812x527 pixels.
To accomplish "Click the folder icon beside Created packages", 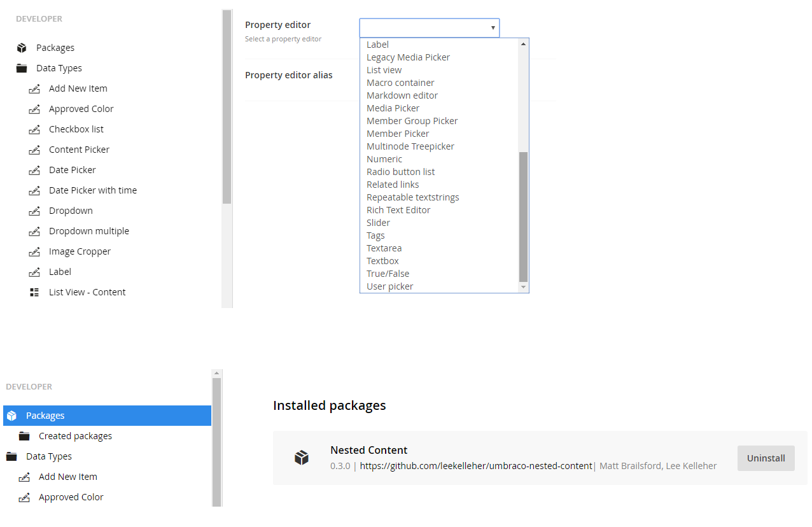I will pos(24,436).
